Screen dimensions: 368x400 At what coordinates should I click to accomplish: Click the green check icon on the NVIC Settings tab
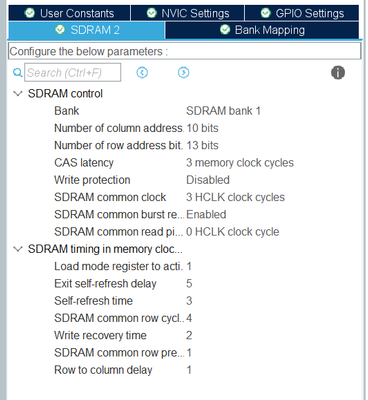pyautogui.click(x=152, y=13)
